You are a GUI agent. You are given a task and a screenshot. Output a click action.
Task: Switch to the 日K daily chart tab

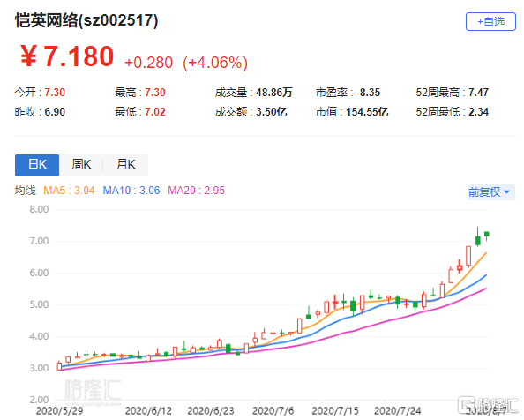point(37,165)
